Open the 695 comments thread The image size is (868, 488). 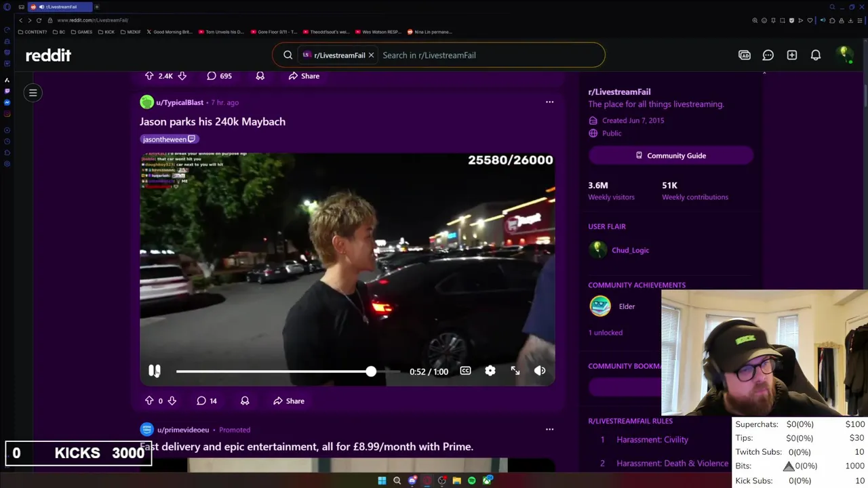click(220, 76)
